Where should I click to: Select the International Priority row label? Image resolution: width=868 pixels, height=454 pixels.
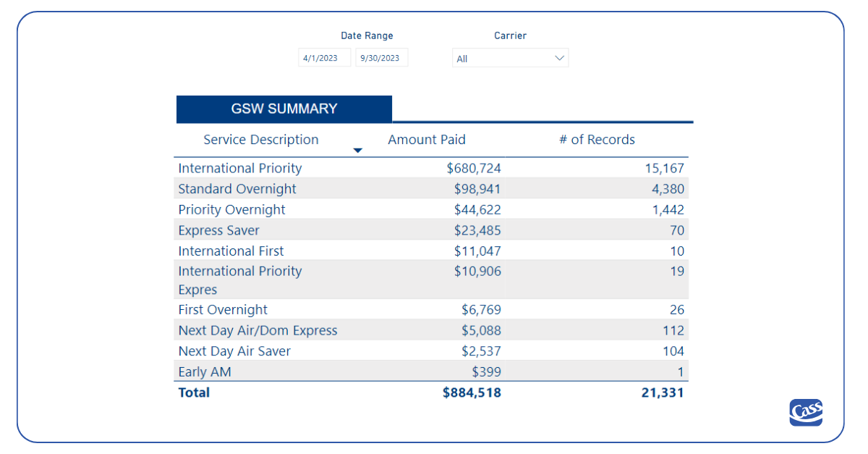tap(240, 168)
